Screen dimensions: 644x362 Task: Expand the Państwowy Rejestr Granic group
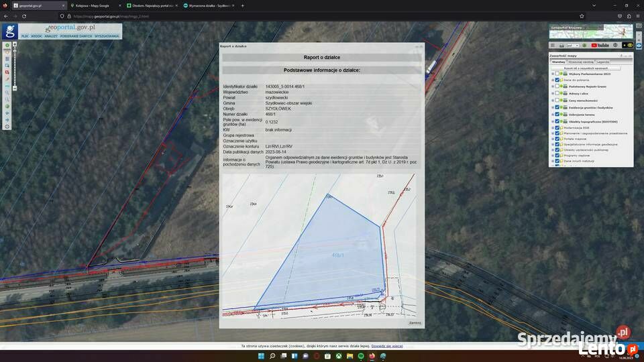553,86
